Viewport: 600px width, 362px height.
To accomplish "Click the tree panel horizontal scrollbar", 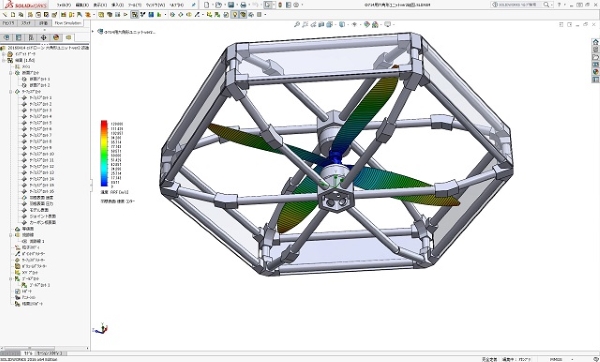I will coord(45,348).
